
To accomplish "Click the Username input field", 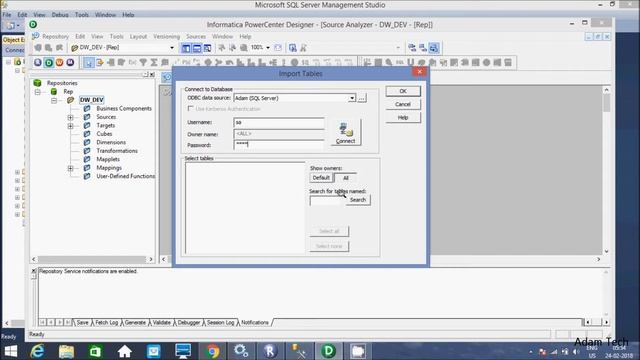I will pyautogui.click(x=279, y=122).
